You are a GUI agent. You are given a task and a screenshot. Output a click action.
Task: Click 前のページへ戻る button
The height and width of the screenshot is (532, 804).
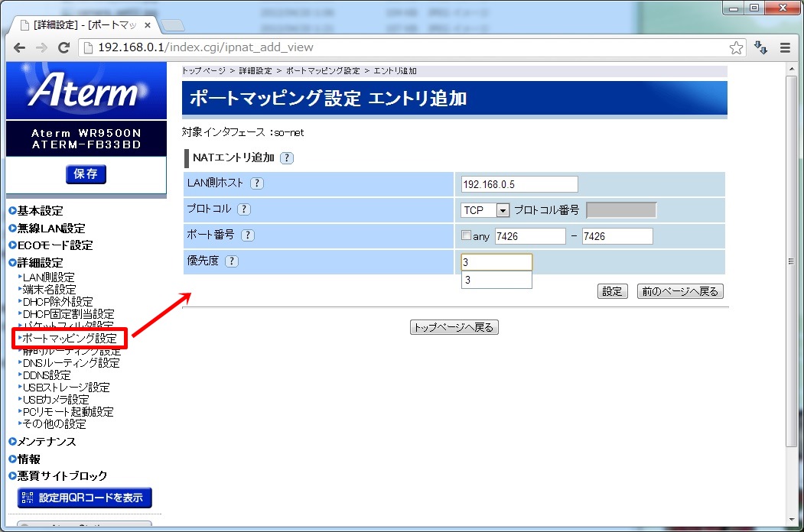point(680,291)
